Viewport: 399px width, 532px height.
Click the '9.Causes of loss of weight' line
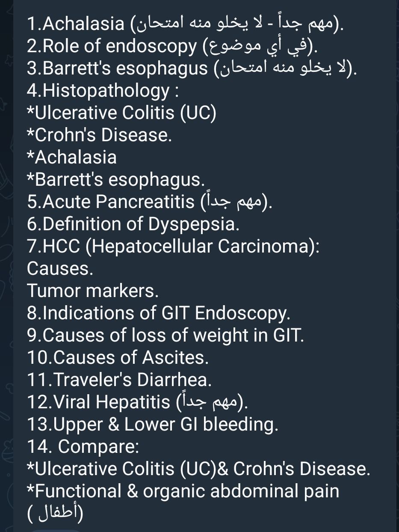165,336
